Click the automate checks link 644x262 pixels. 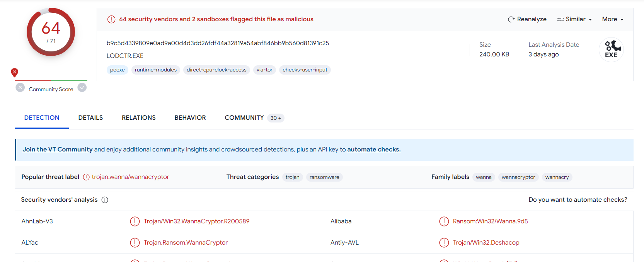pyautogui.click(x=374, y=150)
